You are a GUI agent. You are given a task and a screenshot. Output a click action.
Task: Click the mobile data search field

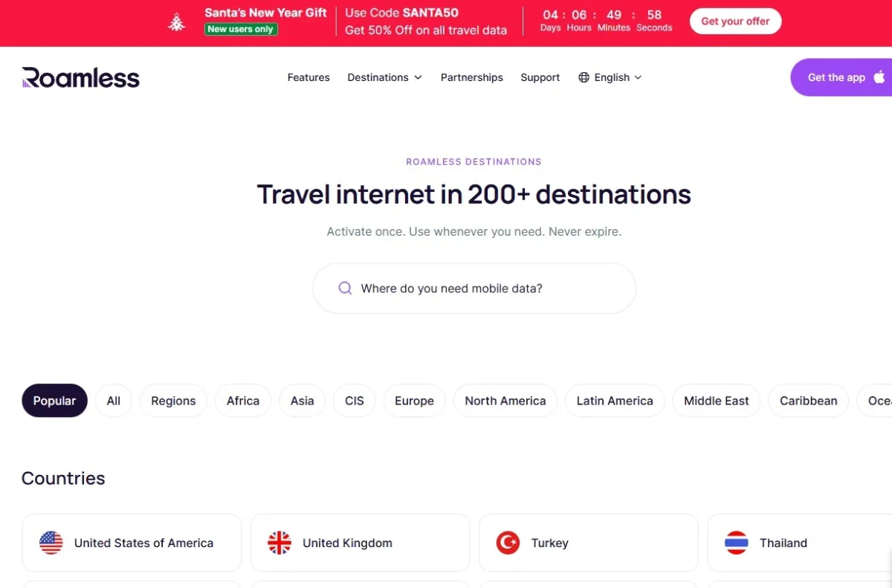click(474, 288)
